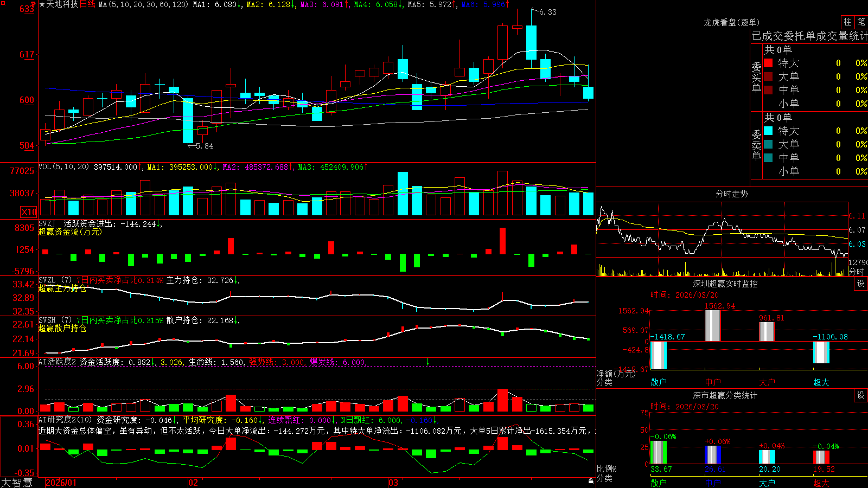Click the 大智慧 logo at bottom-left
The image size is (868, 488).
pos(17,483)
